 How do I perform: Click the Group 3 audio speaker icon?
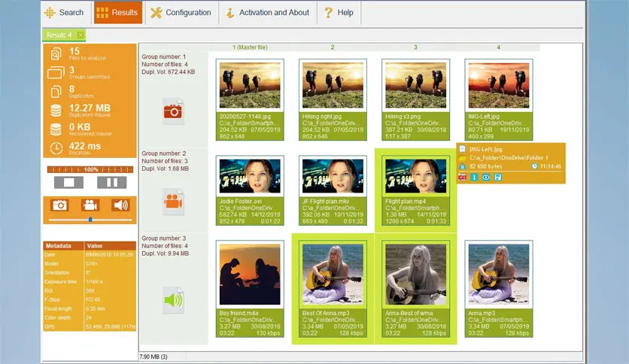173,300
